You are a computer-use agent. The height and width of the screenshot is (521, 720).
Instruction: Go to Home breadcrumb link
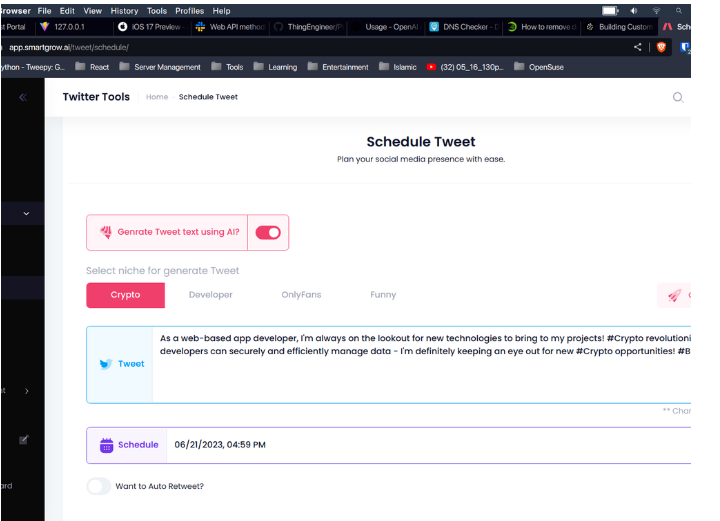(157, 97)
